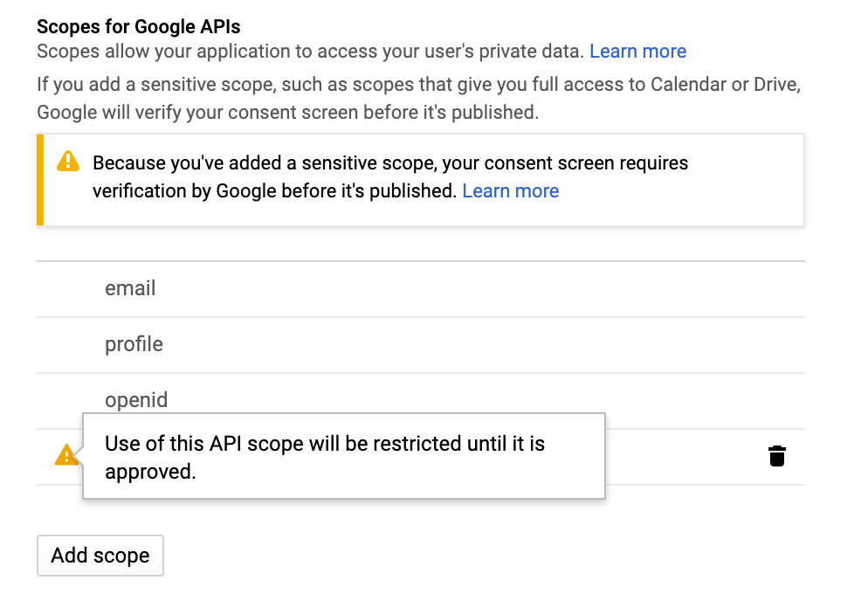Click the whitespace below the Add scope button
This screenshot has width=868, height=594.
[349, 585]
